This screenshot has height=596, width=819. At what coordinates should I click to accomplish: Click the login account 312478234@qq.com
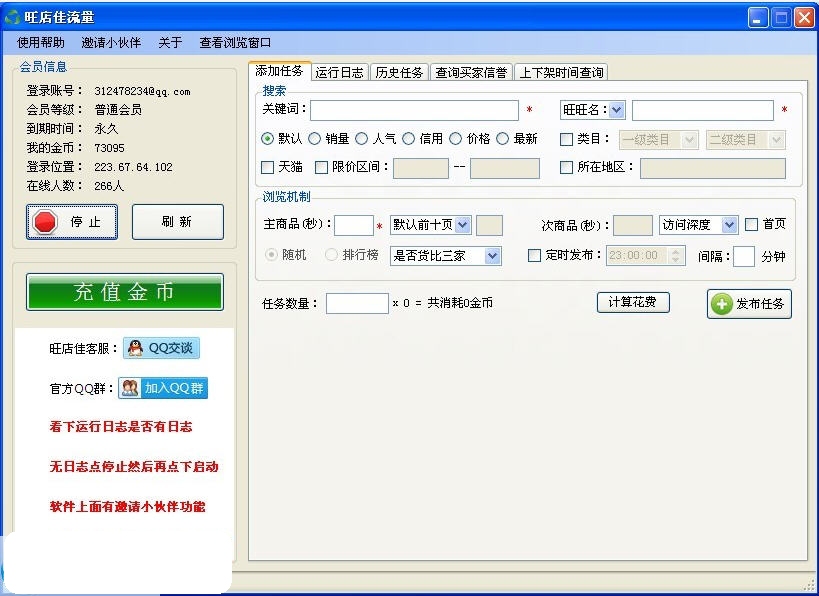pos(142,91)
